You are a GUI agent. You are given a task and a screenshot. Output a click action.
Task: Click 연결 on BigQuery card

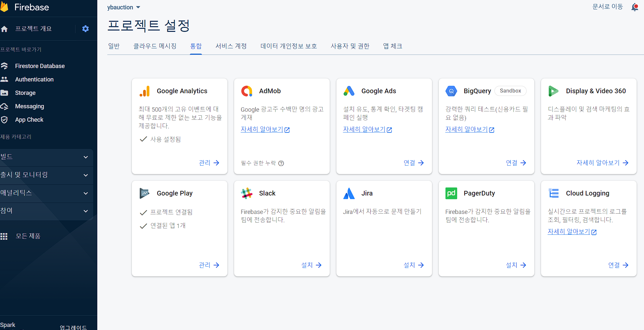point(516,163)
